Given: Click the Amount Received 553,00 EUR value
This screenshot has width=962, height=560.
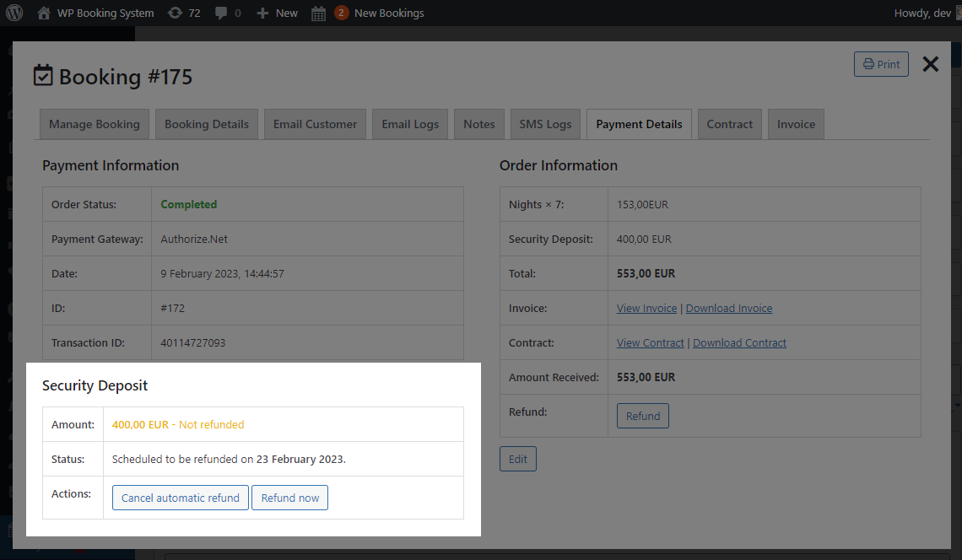Looking at the screenshot, I should [x=646, y=377].
